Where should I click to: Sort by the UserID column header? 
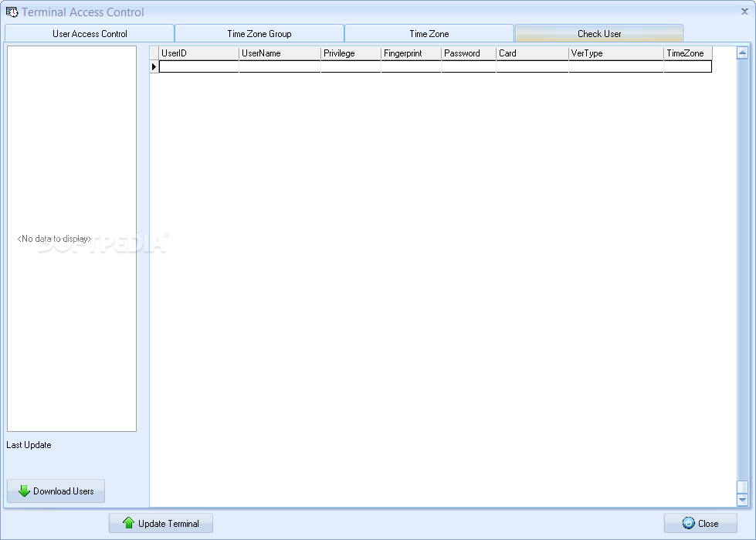tap(198, 53)
